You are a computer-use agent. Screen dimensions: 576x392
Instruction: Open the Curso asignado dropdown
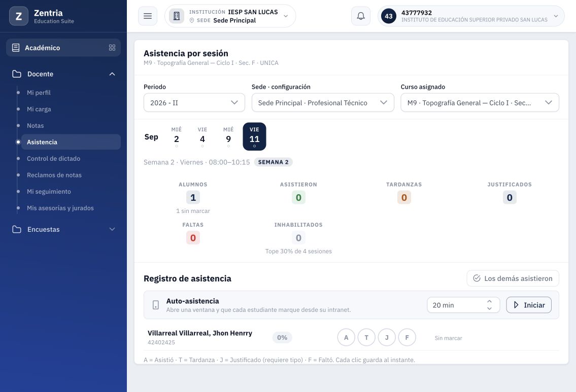tap(480, 103)
